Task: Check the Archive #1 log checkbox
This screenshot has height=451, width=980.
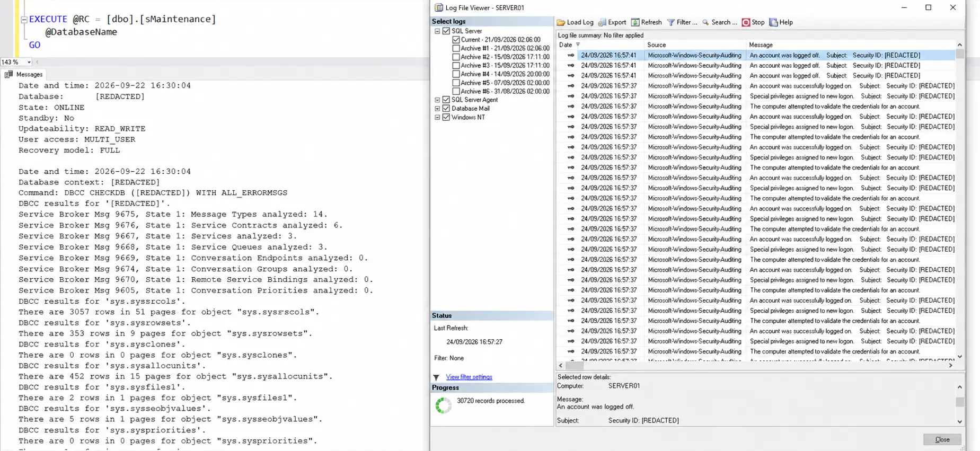Action: point(456,48)
